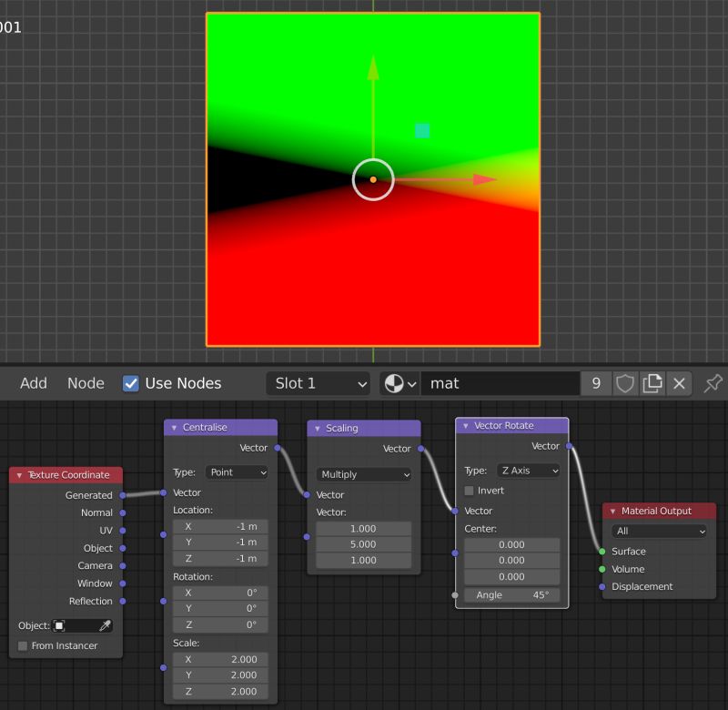The width and height of the screenshot is (728, 710).
Task: Select the eyedropper in the Object field
Action: (x=106, y=625)
